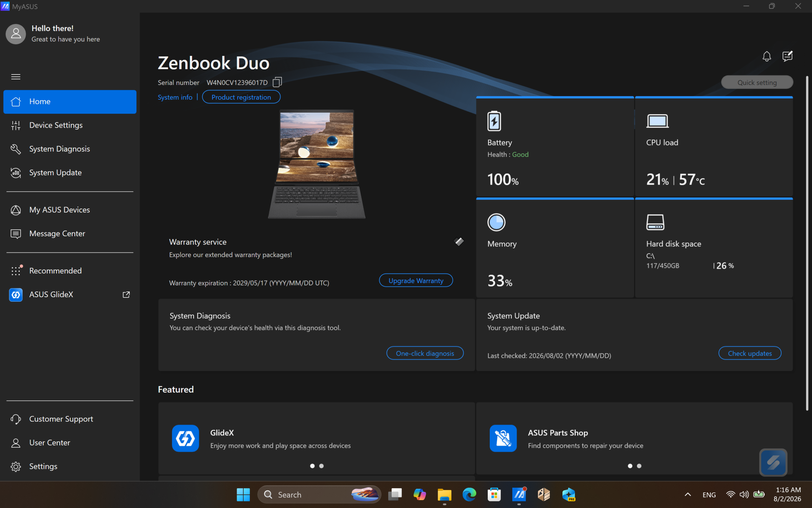Open Device Settings in the sidebar
This screenshot has width=812, height=508.
(x=70, y=125)
